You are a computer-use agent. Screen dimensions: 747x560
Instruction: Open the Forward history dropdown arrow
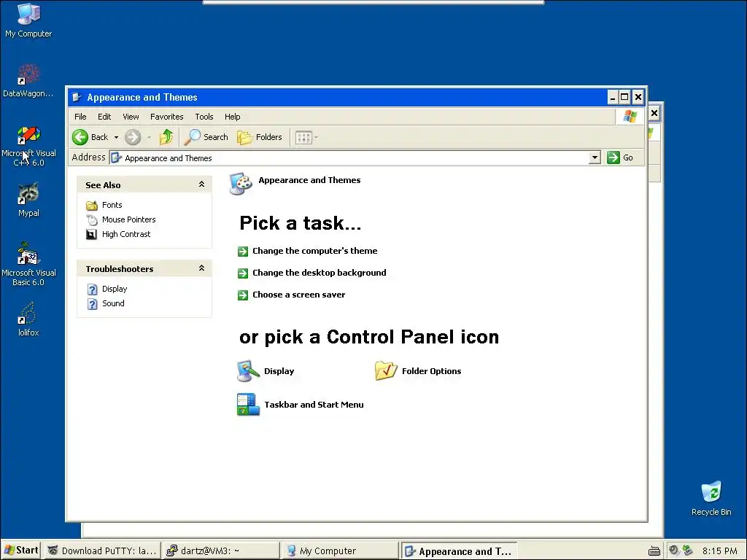(x=149, y=137)
